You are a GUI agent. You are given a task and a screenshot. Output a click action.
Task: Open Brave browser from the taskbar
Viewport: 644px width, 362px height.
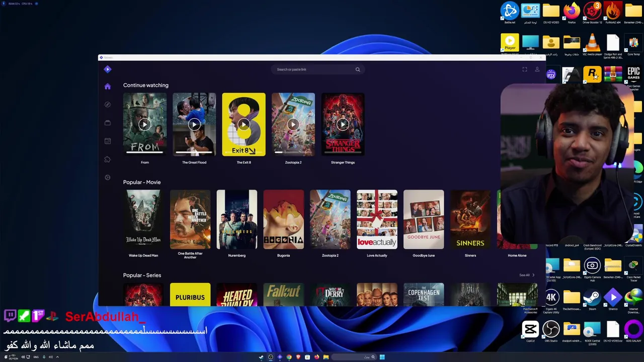298,357
